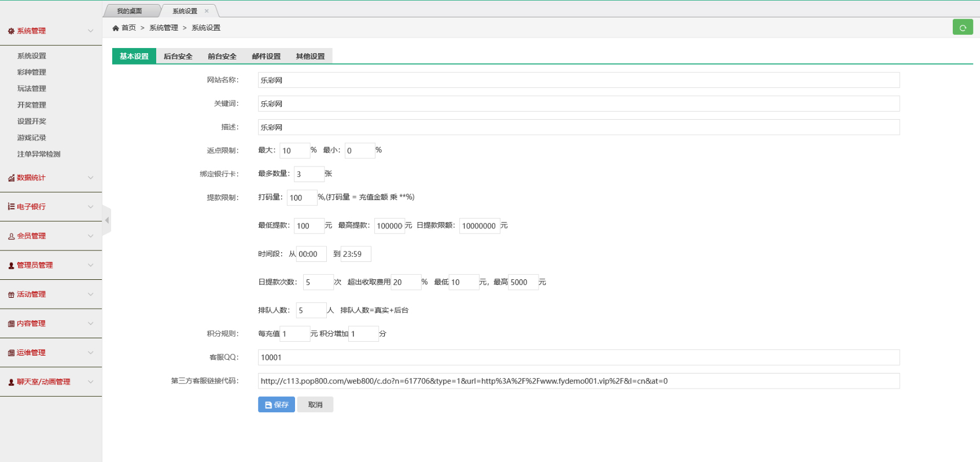
Task: Focus the 客服QQ input field
Action: coord(579,357)
